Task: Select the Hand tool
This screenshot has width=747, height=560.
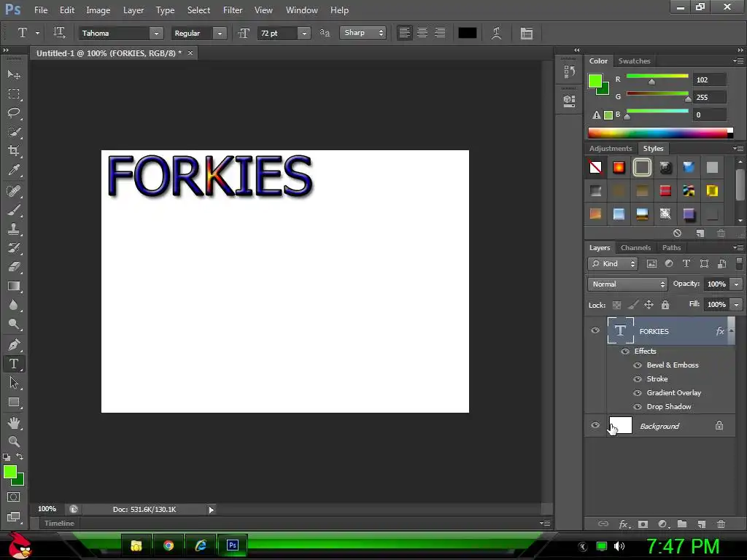Action: coord(14,423)
